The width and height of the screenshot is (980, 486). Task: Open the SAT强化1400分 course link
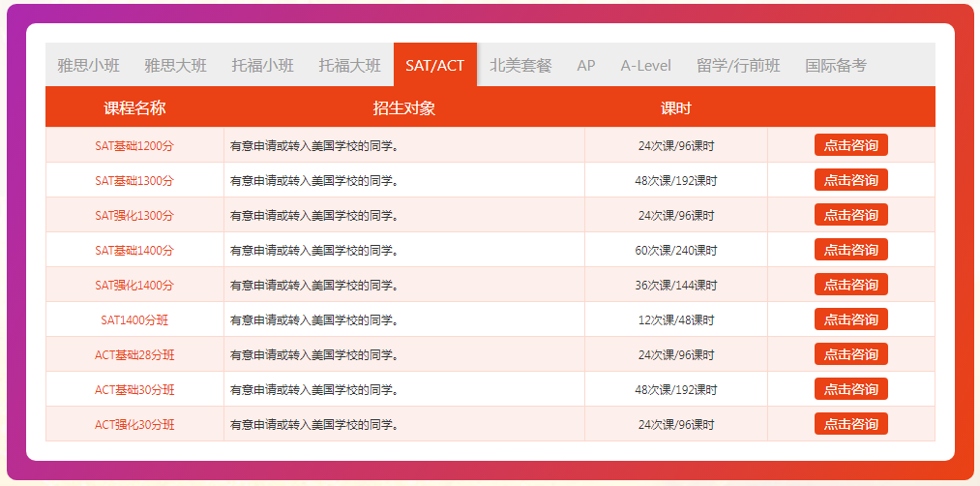pos(134,286)
